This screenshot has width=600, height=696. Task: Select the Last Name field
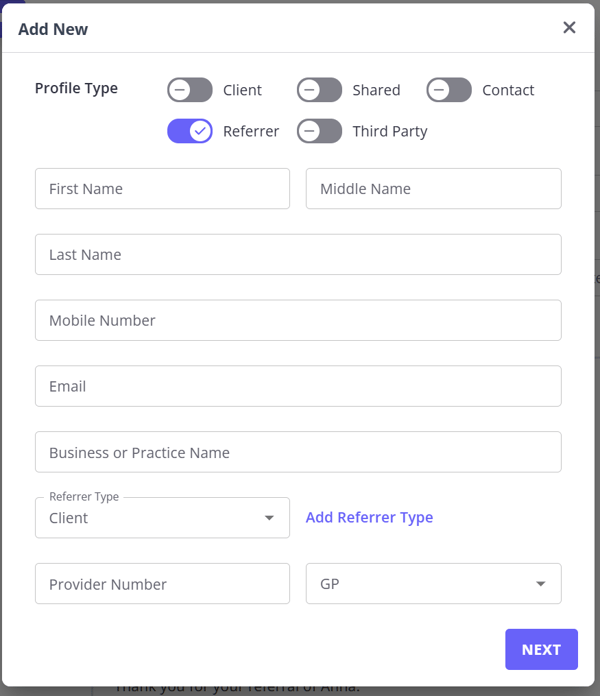(x=298, y=255)
